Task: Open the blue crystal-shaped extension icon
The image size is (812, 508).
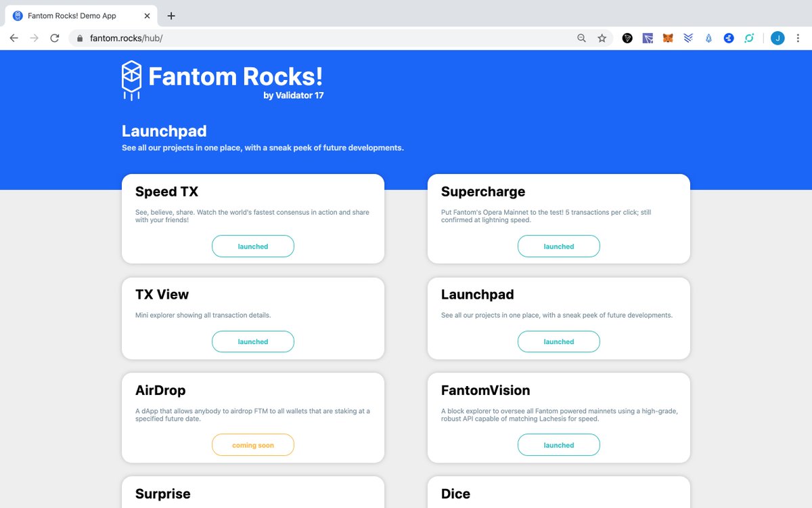Action: click(708, 39)
